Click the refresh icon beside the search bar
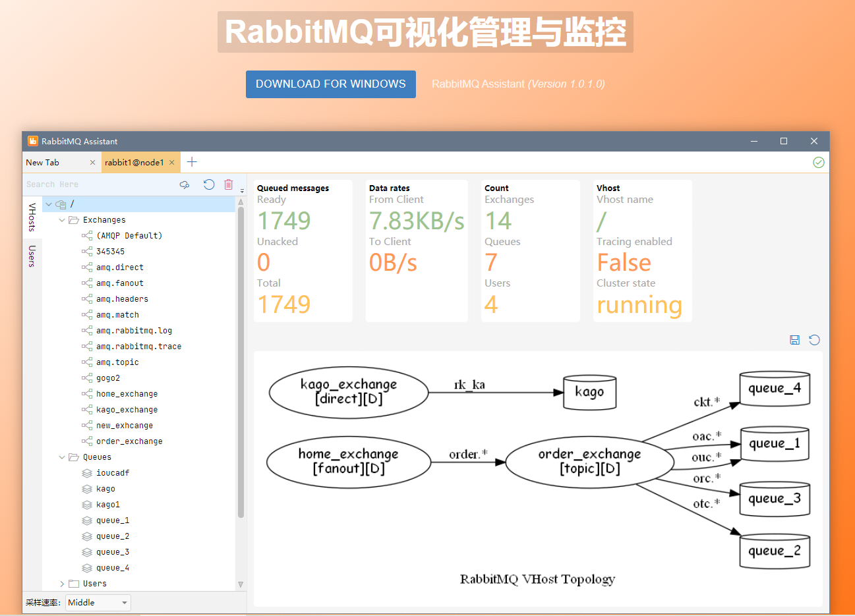This screenshot has height=616, width=855. coord(209,184)
